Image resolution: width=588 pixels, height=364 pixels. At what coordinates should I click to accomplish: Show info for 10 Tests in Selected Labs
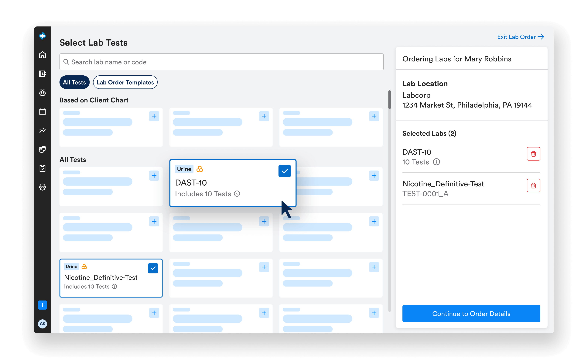click(x=436, y=162)
